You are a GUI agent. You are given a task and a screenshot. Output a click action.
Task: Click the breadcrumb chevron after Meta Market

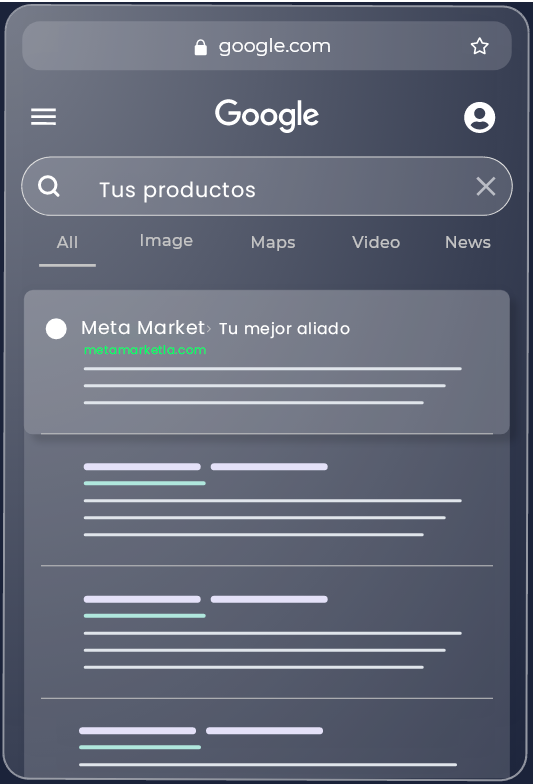coord(208,328)
